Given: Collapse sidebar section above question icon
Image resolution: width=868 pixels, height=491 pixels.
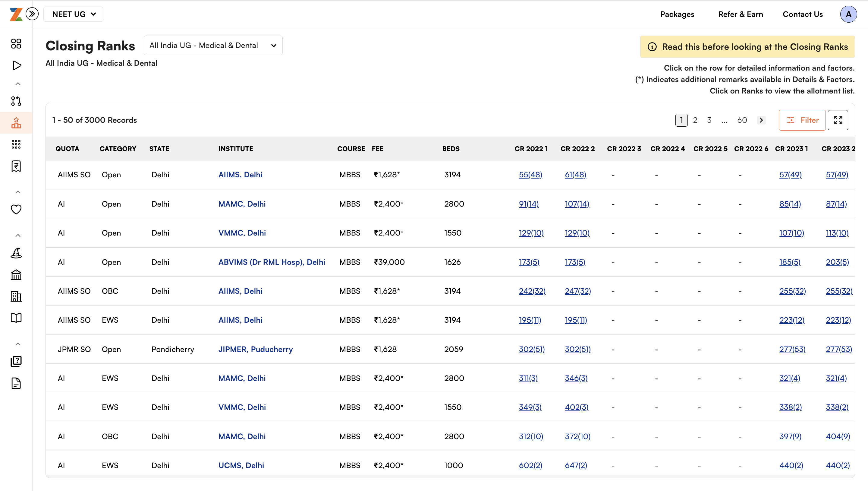Looking at the screenshot, I should (x=18, y=344).
